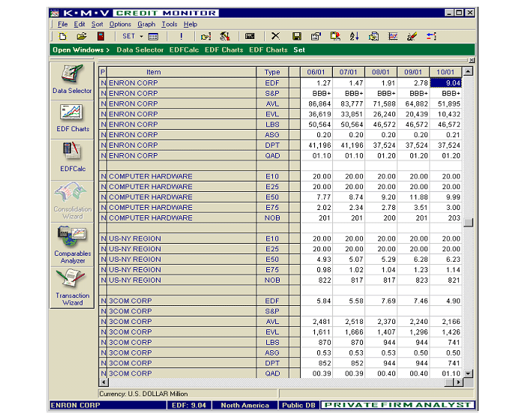The height and width of the screenshot is (420, 525).
Task: Switch to EDFCalc in Open Windows bar
Action: (x=184, y=49)
